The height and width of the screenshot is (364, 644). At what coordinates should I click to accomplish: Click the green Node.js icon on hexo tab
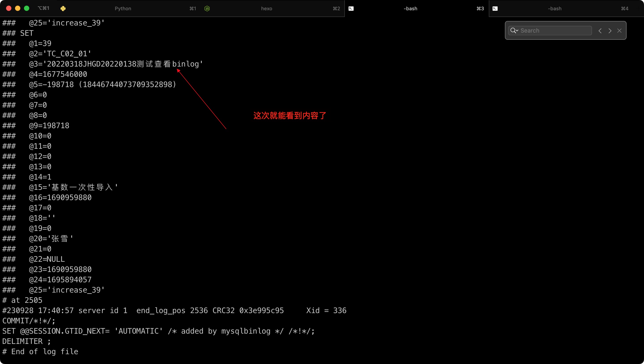tap(207, 8)
